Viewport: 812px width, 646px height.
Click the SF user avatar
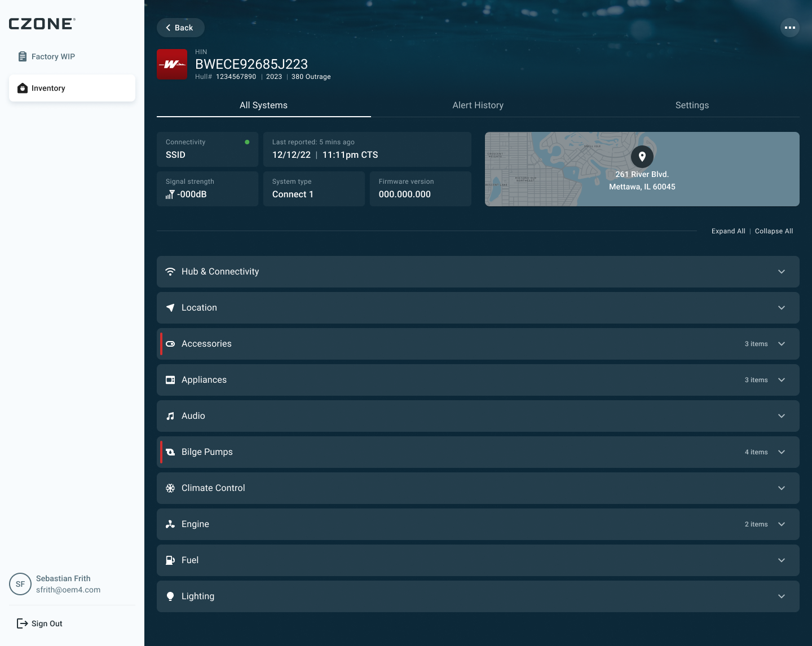(20, 584)
